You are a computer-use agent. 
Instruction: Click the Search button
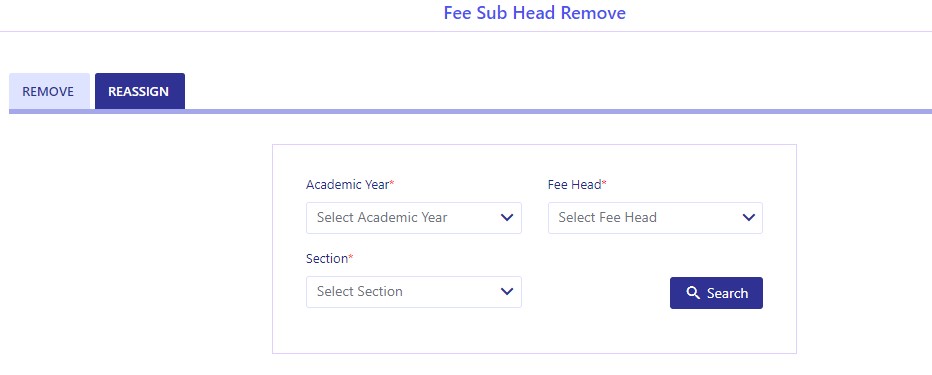[716, 293]
